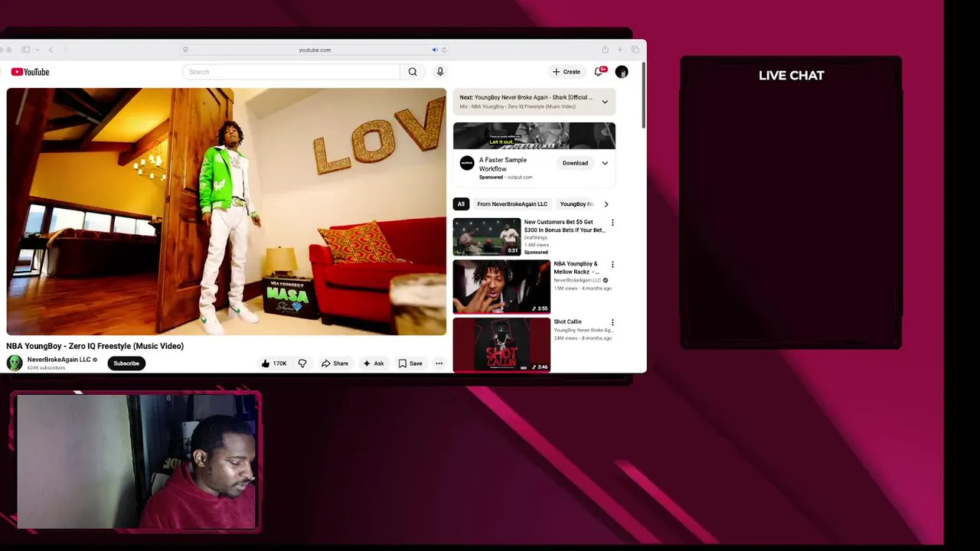Viewport: 980px width, 551px height.
Task: Click the video player frame
Action: tap(227, 211)
